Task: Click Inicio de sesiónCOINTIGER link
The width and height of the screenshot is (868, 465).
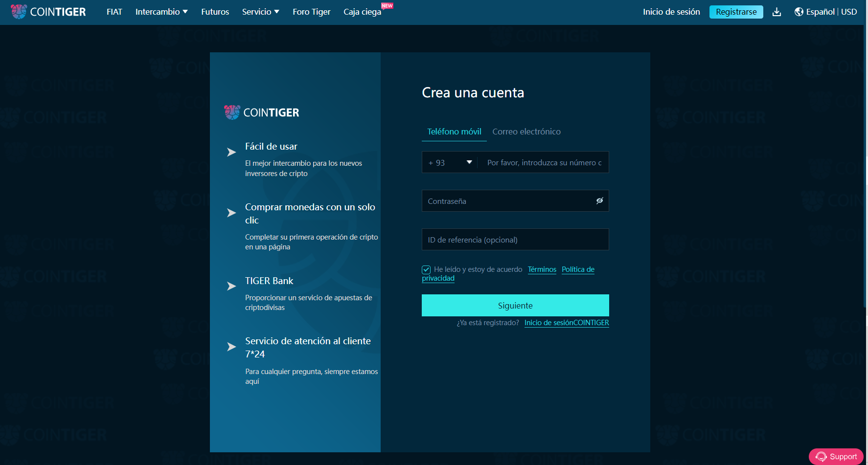Action: tap(567, 323)
